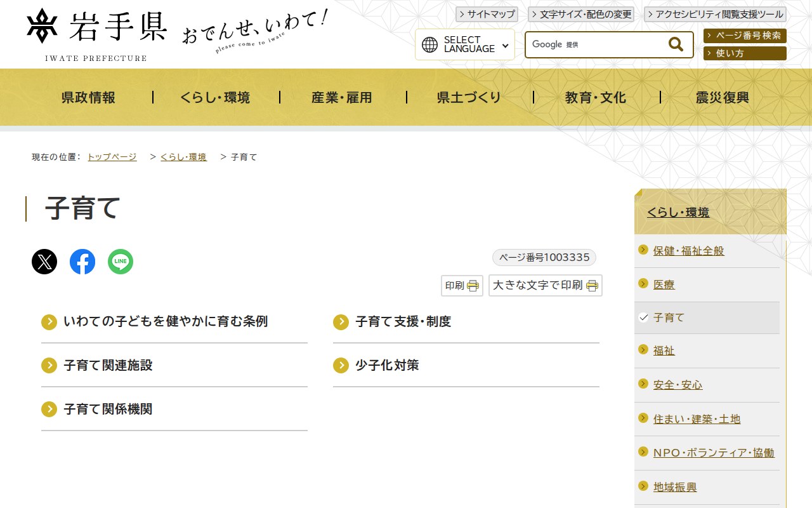Viewport: 812px width, 508px height.
Task: Open the 使い方 help button
Action: [745, 53]
